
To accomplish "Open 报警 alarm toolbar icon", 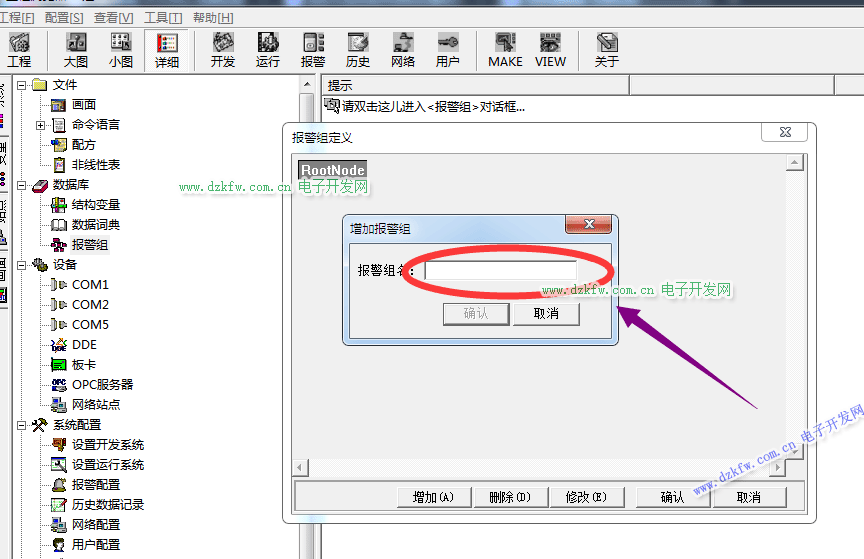I will pyautogui.click(x=313, y=50).
